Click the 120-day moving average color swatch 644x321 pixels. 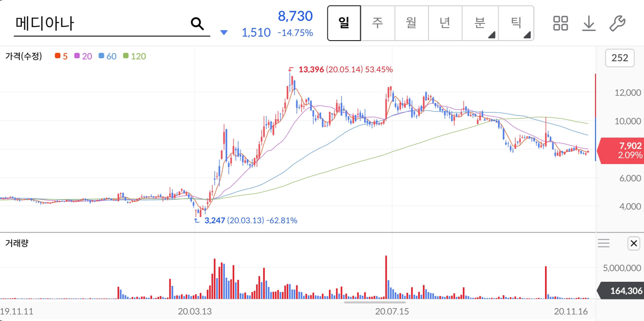pos(126,56)
